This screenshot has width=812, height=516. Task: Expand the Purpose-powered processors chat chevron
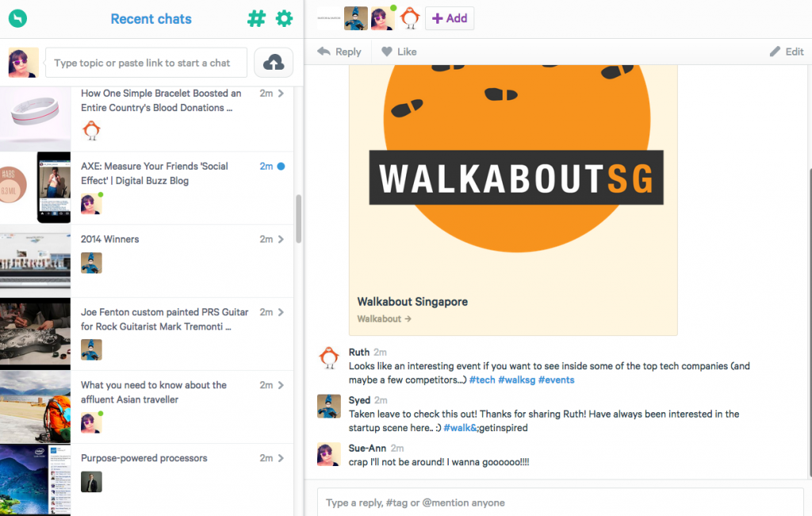pos(281,458)
